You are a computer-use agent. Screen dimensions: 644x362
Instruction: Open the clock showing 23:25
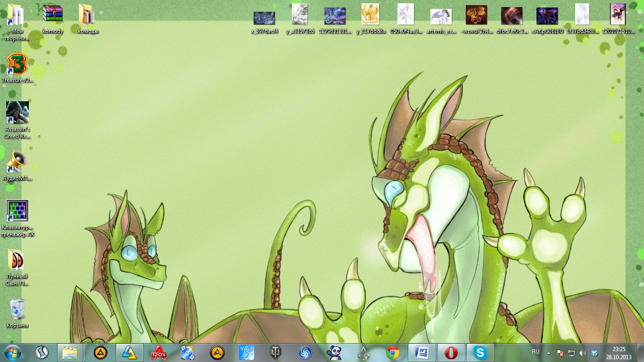coord(619,353)
